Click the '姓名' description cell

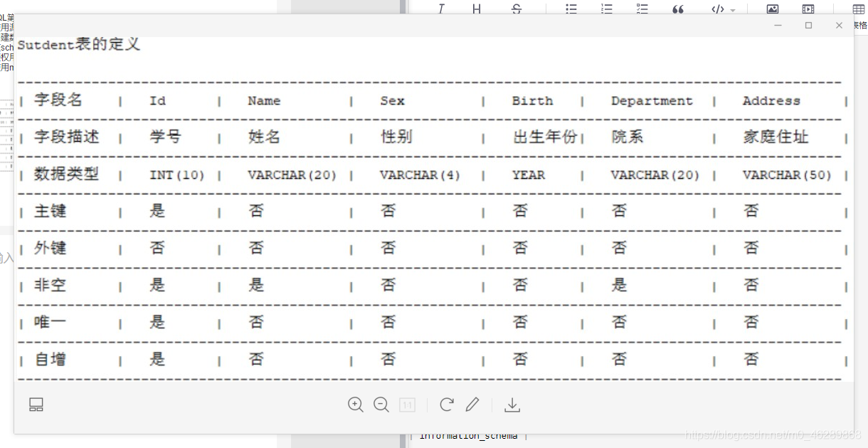(265, 137)
